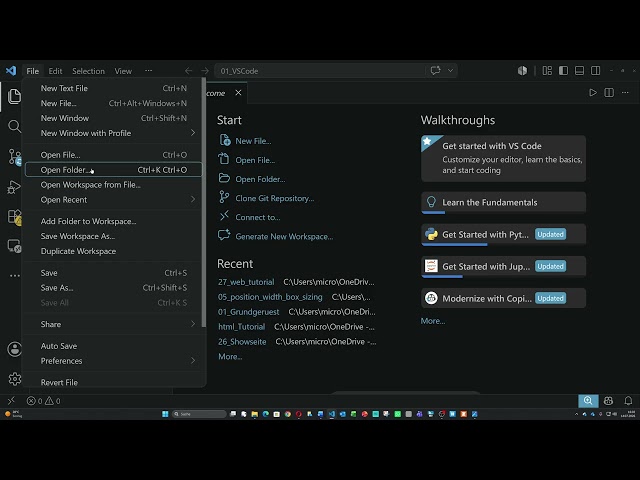640x480 pixels.
Task: Open Learn the Fundamentals walkthrough
Action: [x=503, y=202]
